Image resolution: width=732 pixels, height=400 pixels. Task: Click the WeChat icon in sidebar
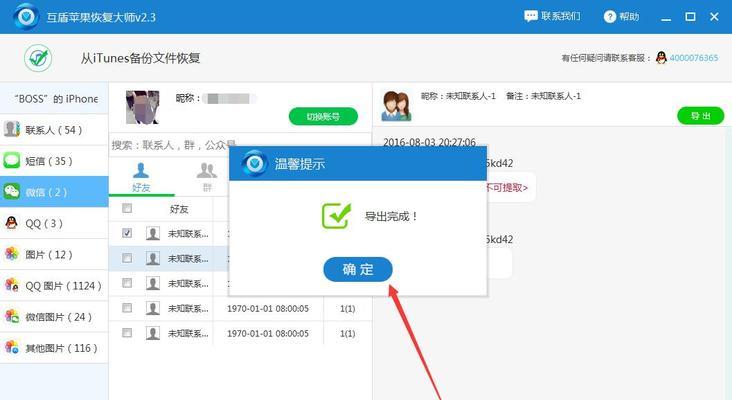[x=12, y=191]
